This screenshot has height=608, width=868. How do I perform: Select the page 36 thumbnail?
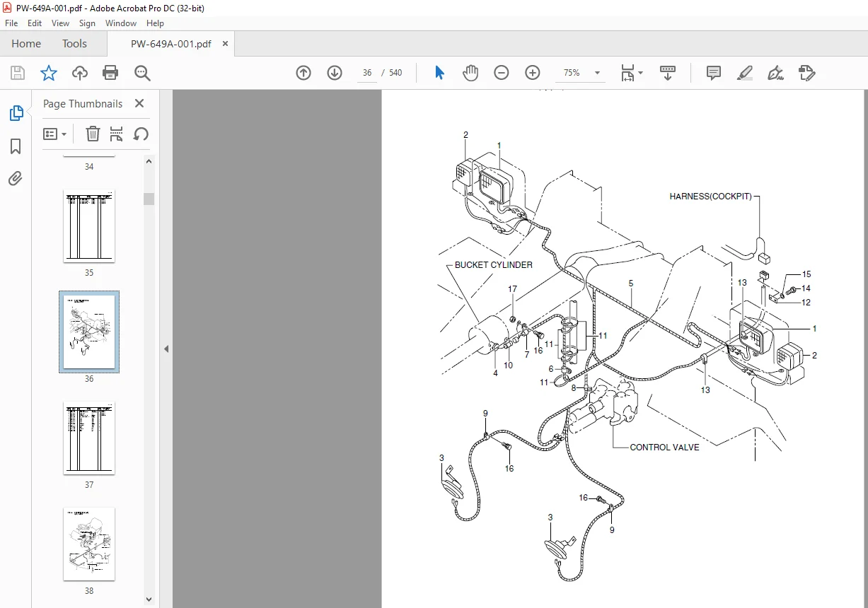89,332
